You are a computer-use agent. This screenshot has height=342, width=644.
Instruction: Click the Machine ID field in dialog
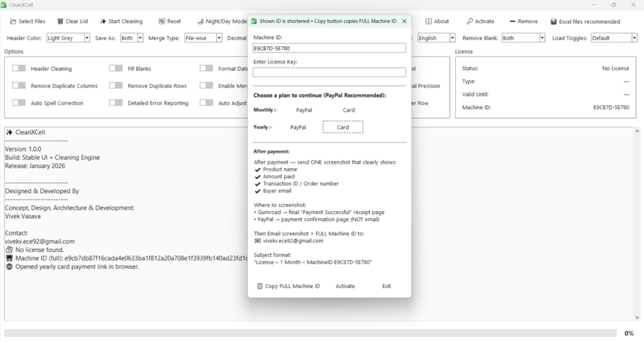329,48
